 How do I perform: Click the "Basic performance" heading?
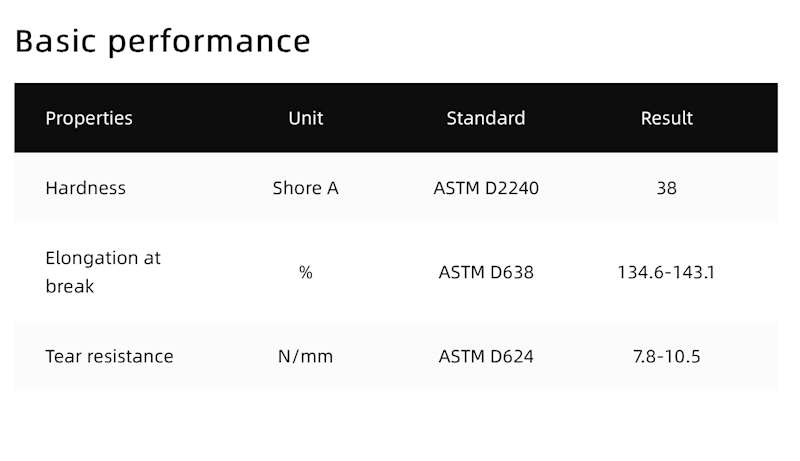coord(163,41)
